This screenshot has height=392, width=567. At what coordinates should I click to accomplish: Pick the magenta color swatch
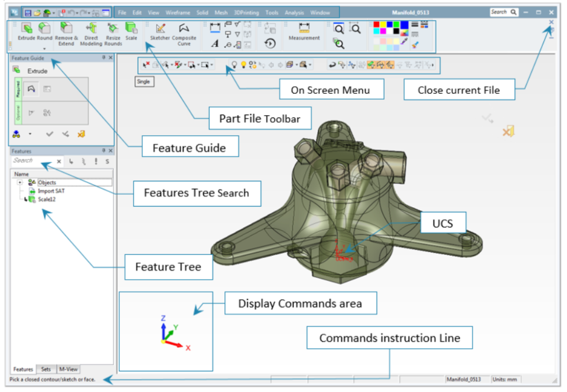point(383,31)
